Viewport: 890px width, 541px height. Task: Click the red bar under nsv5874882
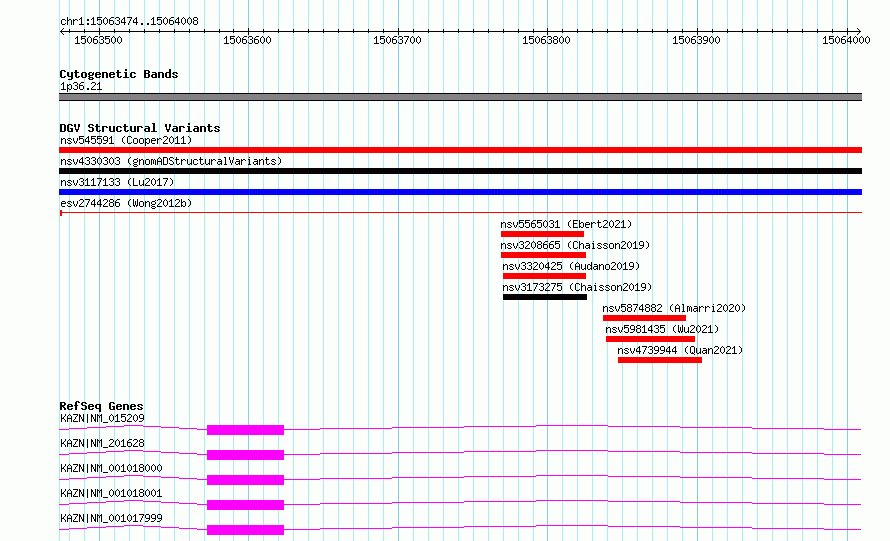coord(644,318)
